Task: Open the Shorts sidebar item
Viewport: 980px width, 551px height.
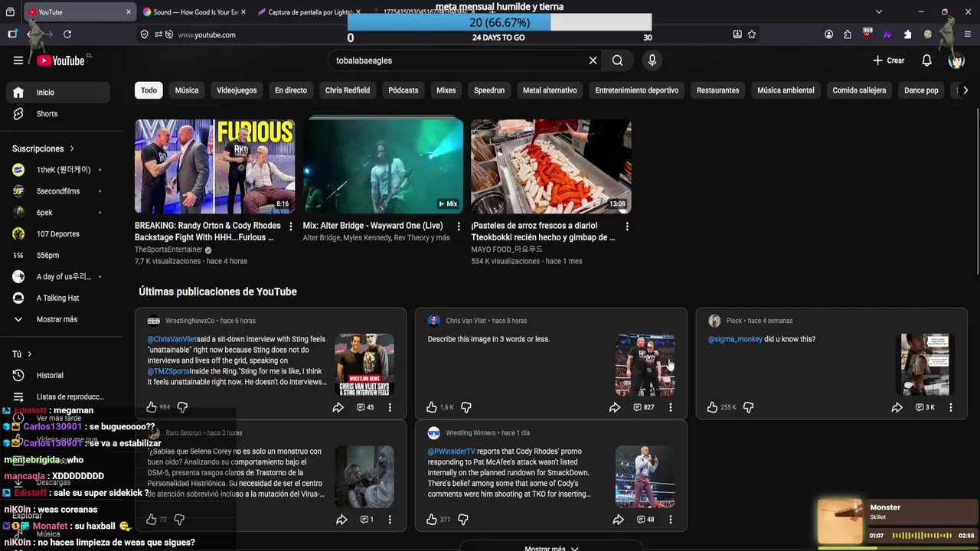Action: pos(58,113)
